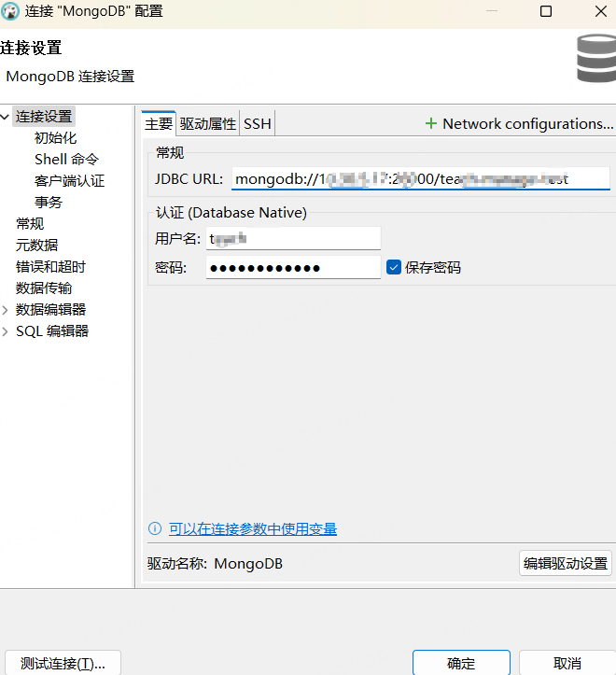Click the info icon beside variables link
This screenshot has height=675, width=616.
pyautogui.click(x=155, y=528)
